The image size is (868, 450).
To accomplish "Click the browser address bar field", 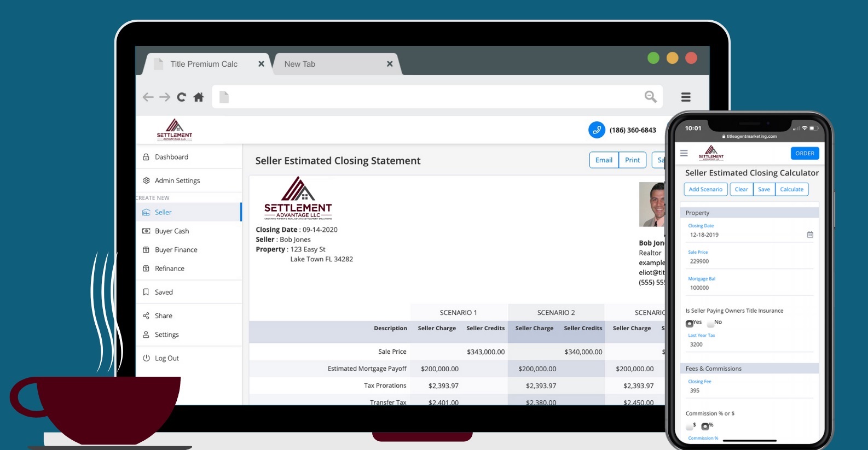I will (x=437, y=97).
